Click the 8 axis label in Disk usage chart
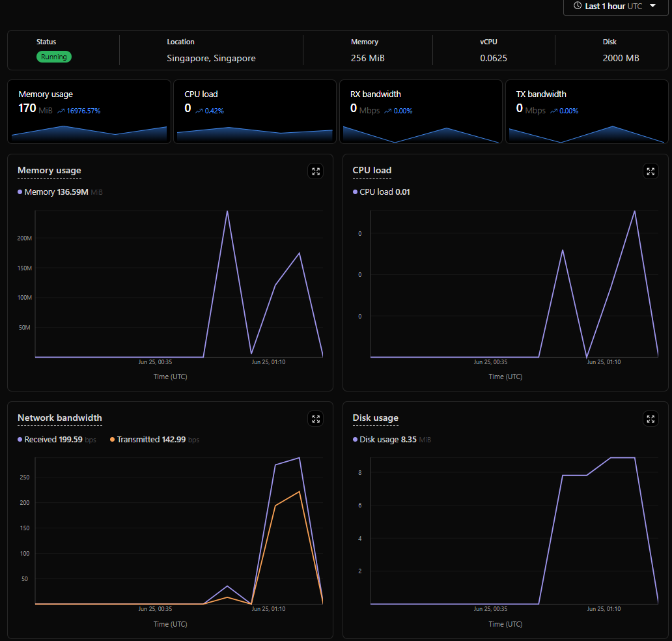 point(360,473)
